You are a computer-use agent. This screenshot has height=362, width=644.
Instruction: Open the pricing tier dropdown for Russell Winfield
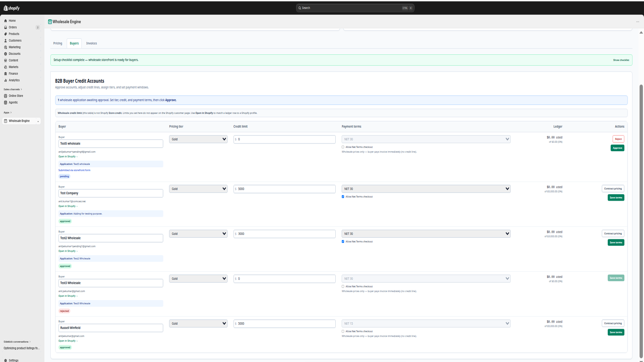(198, 323)
